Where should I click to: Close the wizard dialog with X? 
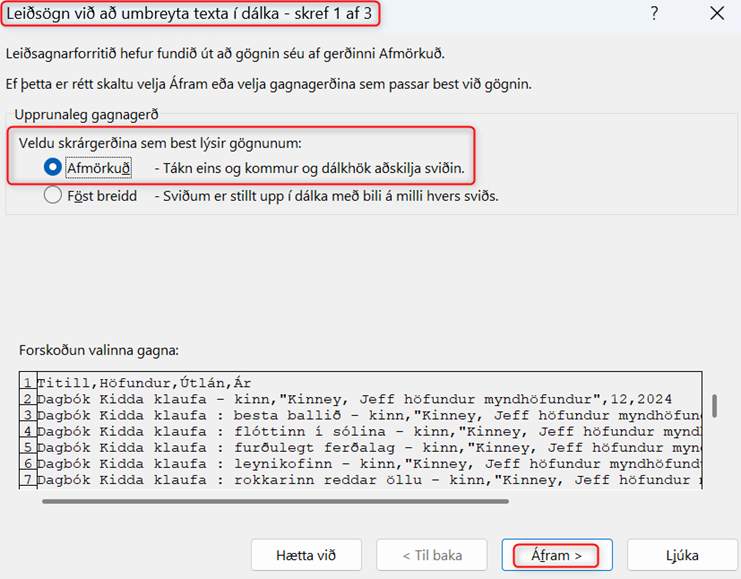pyautogui.click(x=717, y=13)
